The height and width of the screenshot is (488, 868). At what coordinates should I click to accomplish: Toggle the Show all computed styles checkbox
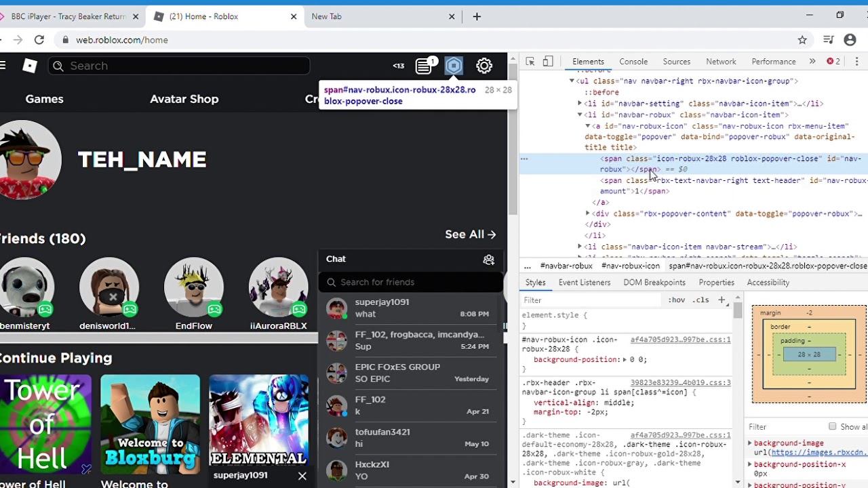coord(832,426)
